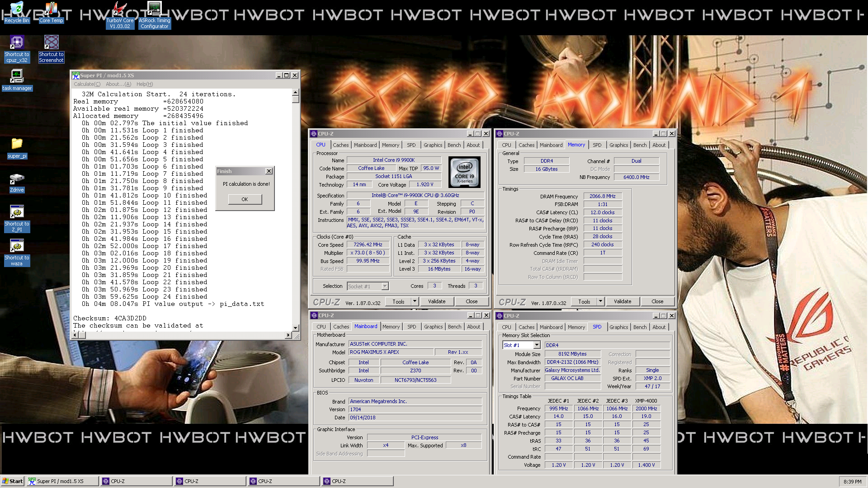Image resolution: width=868 pixels, height=488 pixels.
Task: Click Validate in CPU-Z CPU window
Action: pyautogui.click(x=437, y=301)
